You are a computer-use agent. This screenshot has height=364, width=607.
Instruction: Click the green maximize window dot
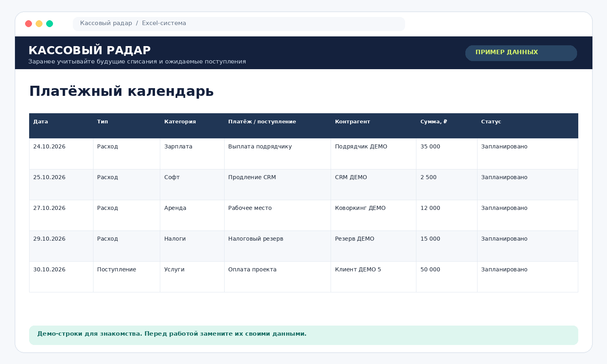[49, 23]
